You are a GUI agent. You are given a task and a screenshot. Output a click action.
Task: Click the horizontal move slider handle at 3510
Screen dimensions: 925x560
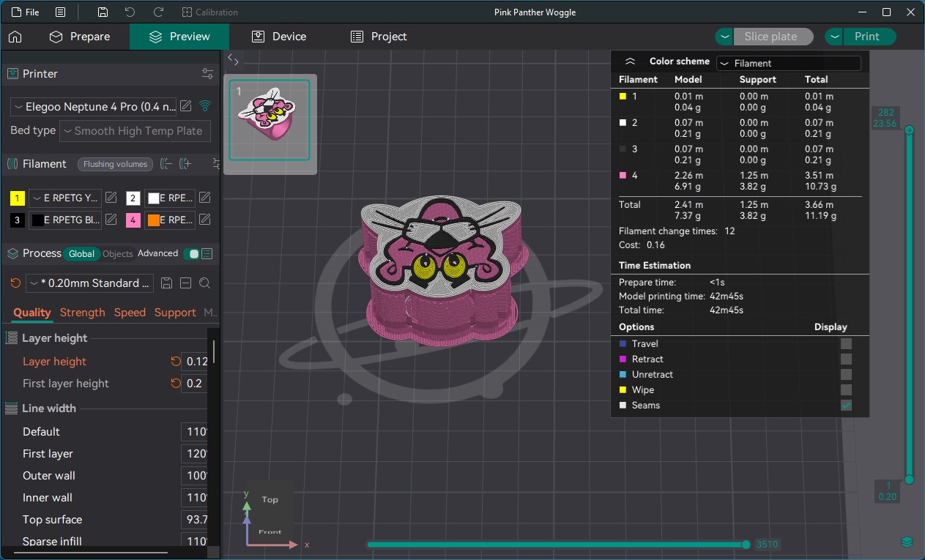[746, 544]
